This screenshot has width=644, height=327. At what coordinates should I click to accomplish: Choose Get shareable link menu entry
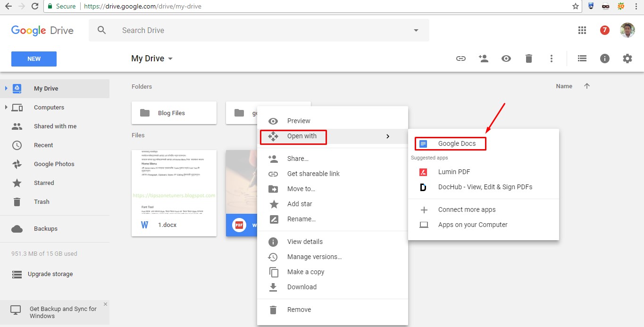tap(333, 174)
